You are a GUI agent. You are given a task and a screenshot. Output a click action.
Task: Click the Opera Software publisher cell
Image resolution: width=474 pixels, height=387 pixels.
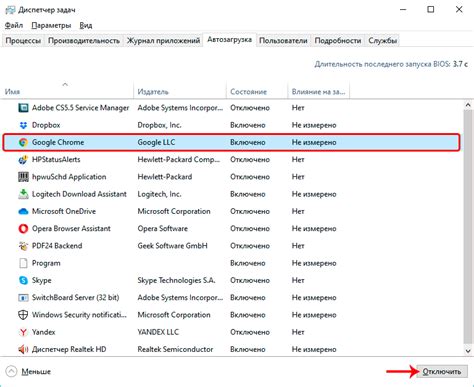pos(163,229)
